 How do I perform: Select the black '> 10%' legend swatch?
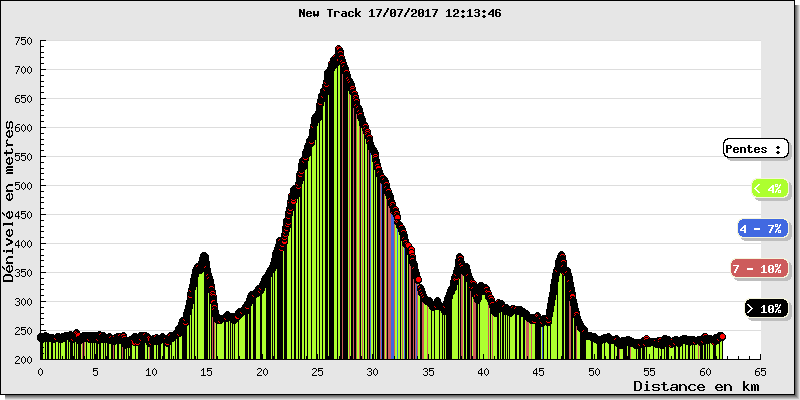point(765,309)
